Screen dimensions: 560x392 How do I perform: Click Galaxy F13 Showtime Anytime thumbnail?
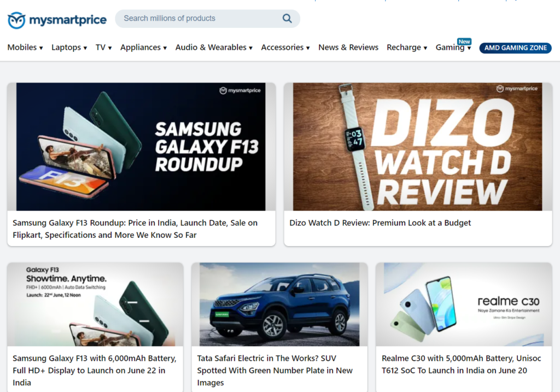click(x=95, y=304)
